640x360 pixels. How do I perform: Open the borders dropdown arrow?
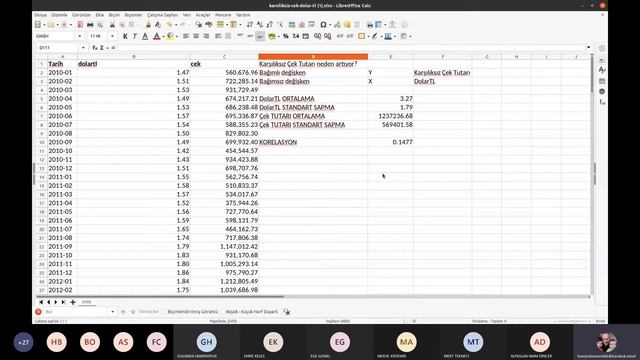368,36
